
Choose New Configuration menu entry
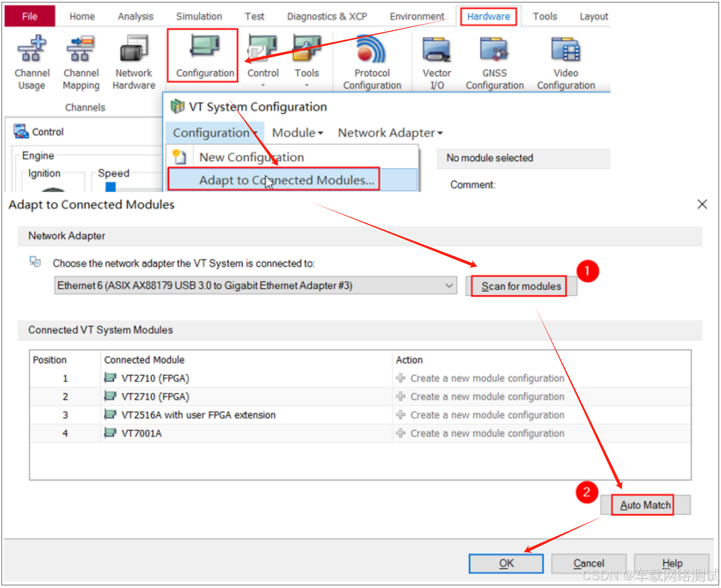[x=292, y=157]
